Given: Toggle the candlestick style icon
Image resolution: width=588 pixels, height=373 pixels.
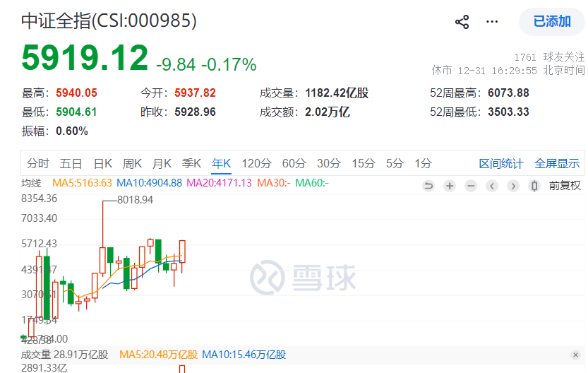Looking at the screenshot, I should click(x=534, y=186).
